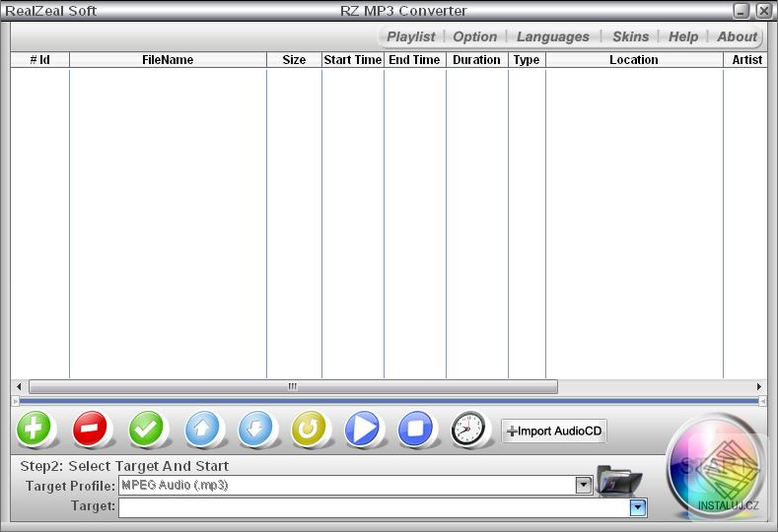Click the Artist column header
The image size is (778, 532).
pos(745,60)
